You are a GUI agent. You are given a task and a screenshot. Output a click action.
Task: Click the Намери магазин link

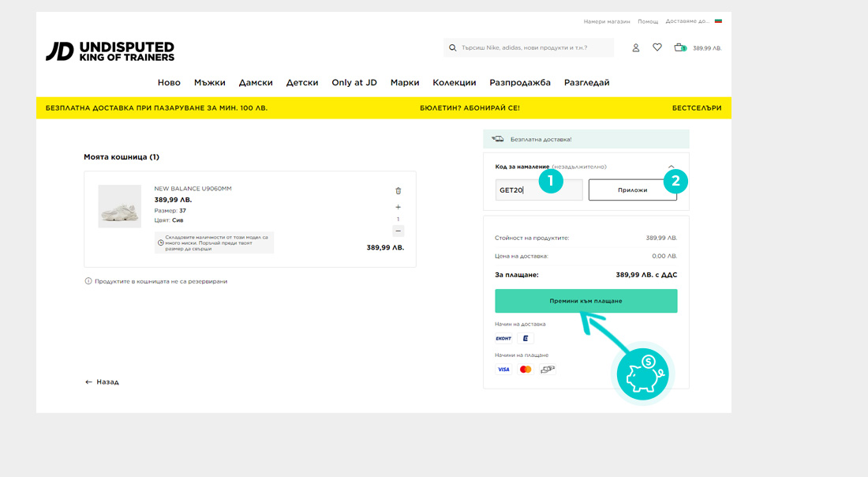click(607, 21)
